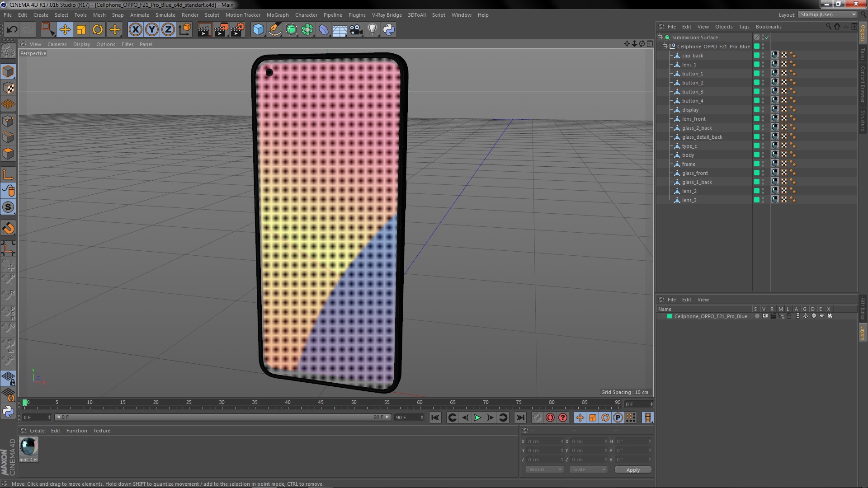
Task: Click the Spline Pen tool icon
Action: pos(275,30)
